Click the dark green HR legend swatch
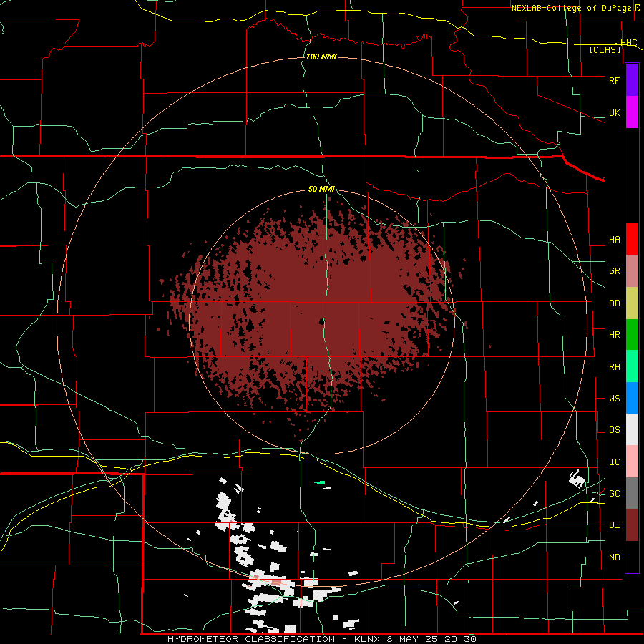This screenshot has width=644, height=644. pos(632,335)
